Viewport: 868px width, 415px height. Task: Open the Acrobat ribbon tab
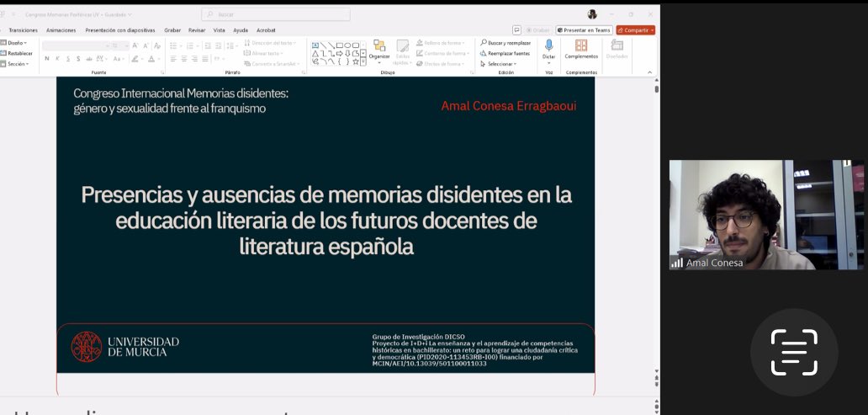point(266,30)
